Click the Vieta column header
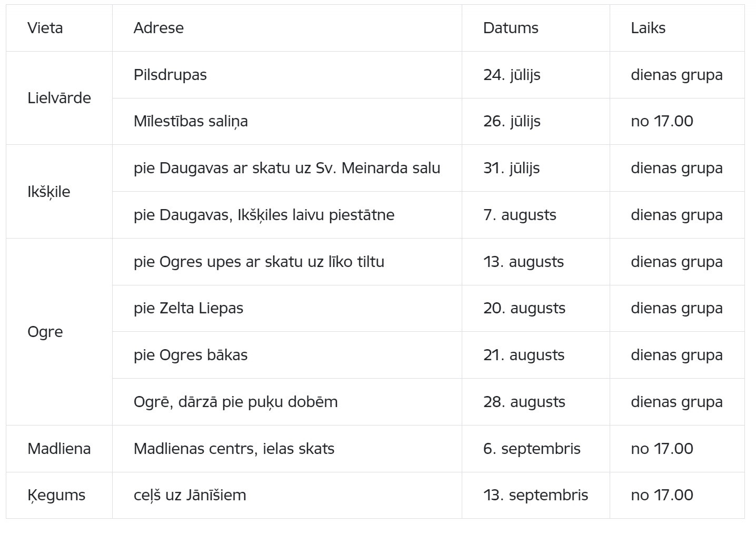756x534 pixels. [59, 28]
